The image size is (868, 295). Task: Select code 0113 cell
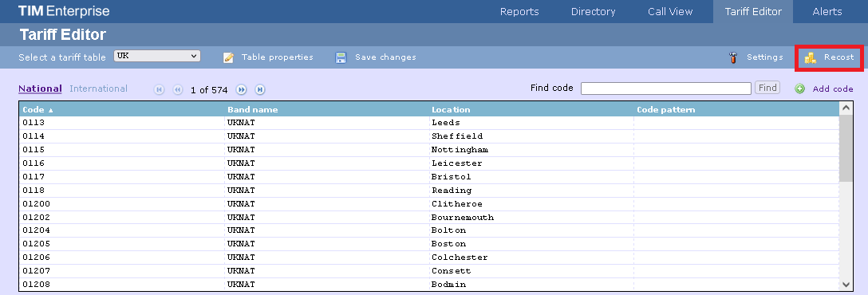pyautogui.click(x=122, y=123)
